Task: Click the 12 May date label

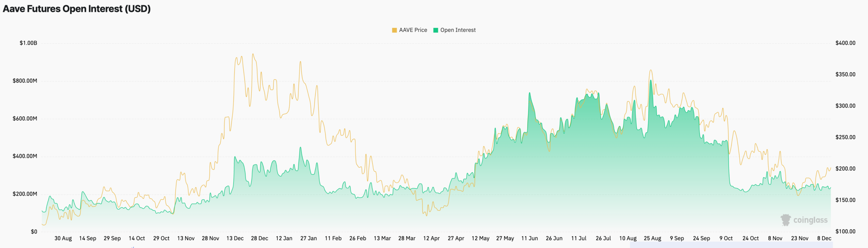Action: (480, 239)
